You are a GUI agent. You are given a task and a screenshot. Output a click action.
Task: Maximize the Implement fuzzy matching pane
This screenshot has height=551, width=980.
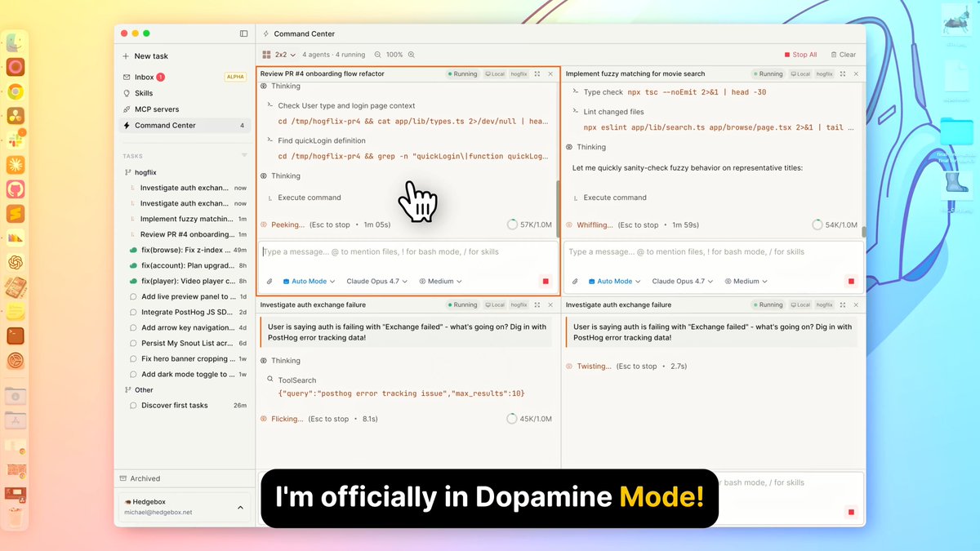pyautogui.click(x=842, y=74)
